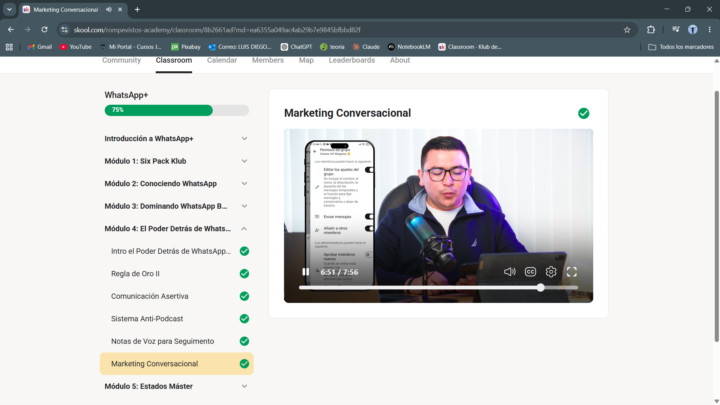
Task: Expand the Módulo 1: Six Pack Klub section
Action: click(x=176, y=161)
